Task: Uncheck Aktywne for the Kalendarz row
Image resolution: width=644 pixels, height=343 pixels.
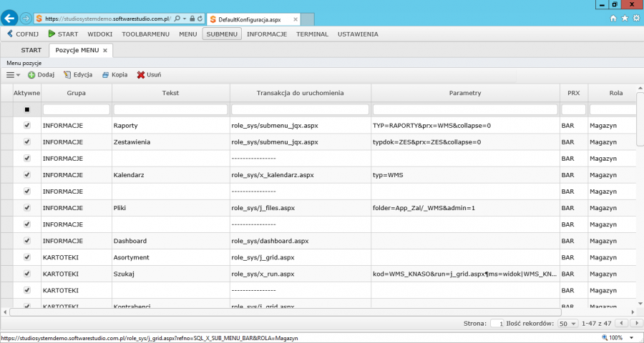Action: (27, 174)
